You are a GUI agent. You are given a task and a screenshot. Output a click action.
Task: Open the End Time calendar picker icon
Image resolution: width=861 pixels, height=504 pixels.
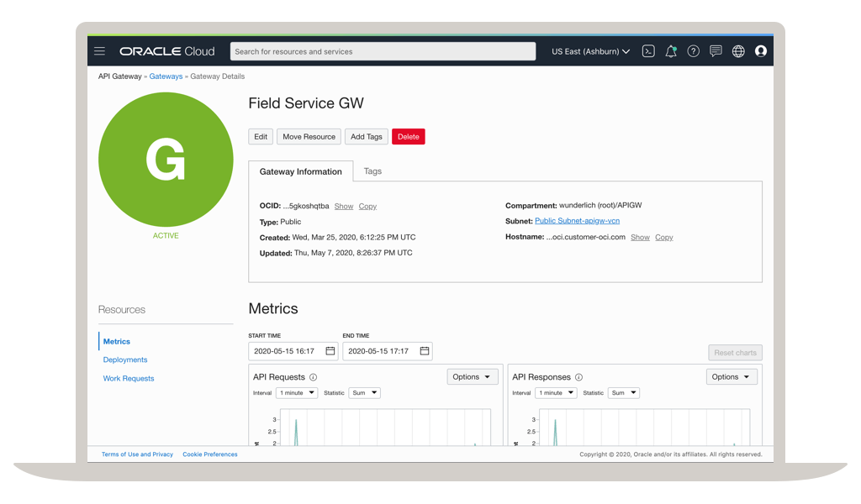coord(425,351)
